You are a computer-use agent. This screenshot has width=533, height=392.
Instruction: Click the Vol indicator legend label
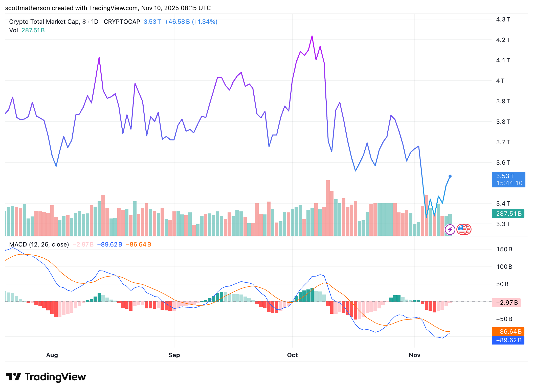click(x=13, y=30)
